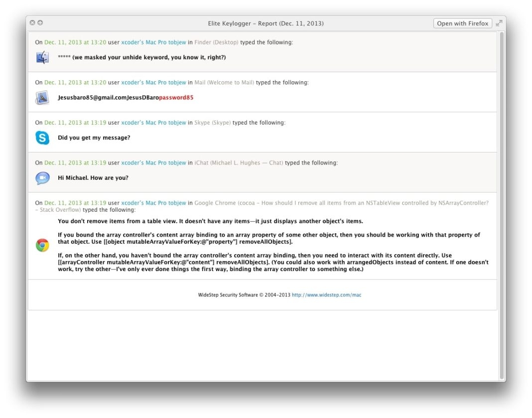This screenshot has height=418, width=532.
Task: Click the "Did you get my message?" text
Action: click(x=94, y=138)
